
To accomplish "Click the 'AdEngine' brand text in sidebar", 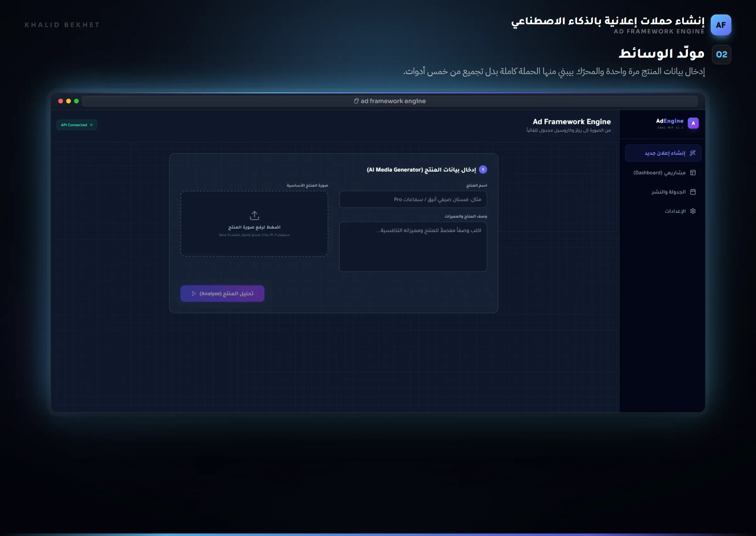I will point(669,121).
